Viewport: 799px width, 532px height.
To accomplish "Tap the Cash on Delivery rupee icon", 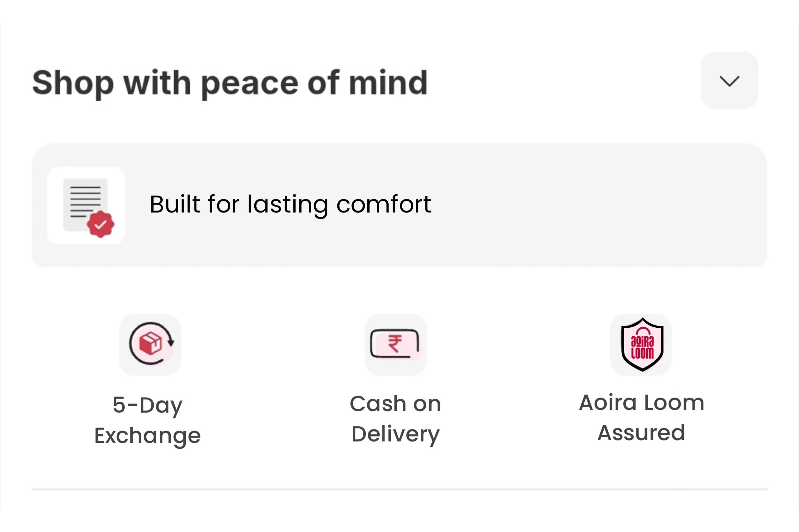I will coord(395,344).
